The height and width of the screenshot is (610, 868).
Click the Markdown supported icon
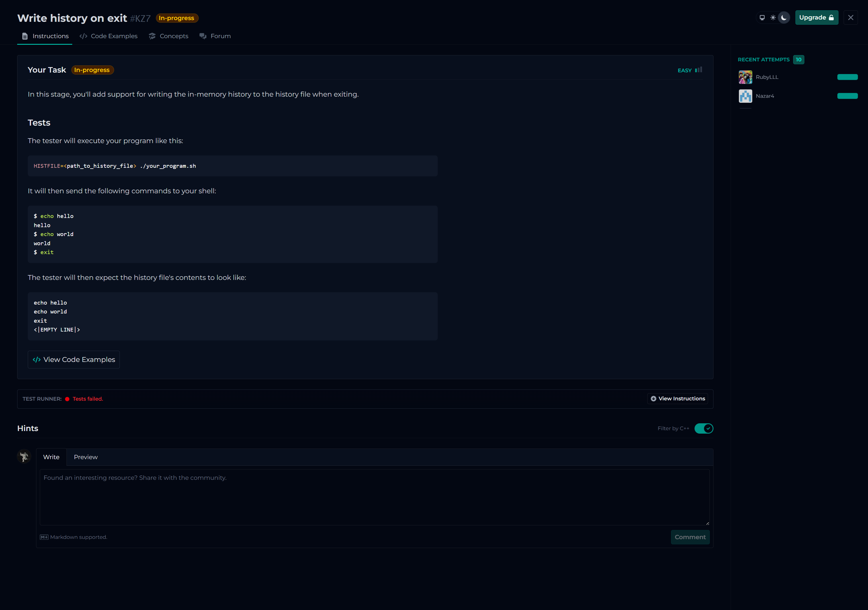[x=44, y=537]
